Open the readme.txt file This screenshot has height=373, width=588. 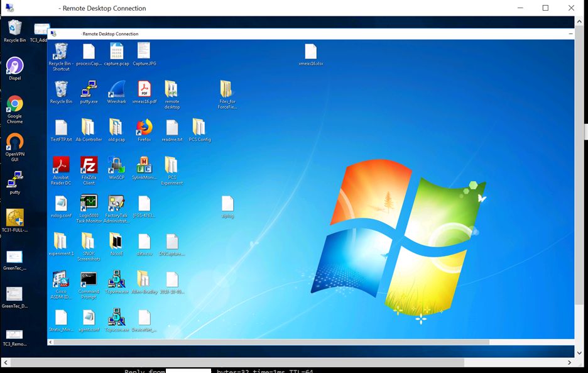tap(171, 130)
